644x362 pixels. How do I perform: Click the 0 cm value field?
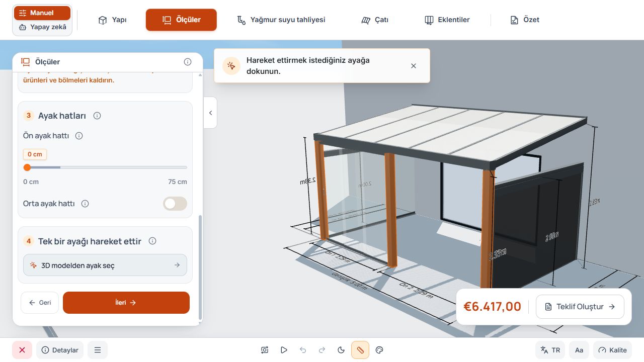tap(35, 154)
